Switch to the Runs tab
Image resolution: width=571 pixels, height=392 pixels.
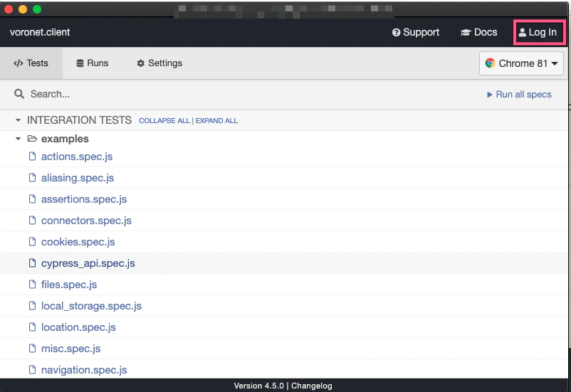click(x=92, y=63)
